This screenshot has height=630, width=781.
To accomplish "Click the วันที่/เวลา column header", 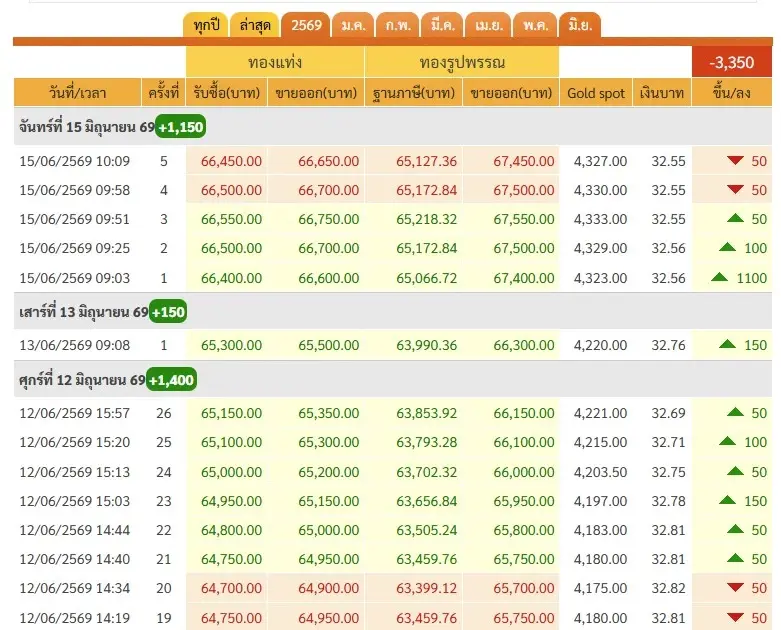I will pyautogui.click(x=77, y=93).
